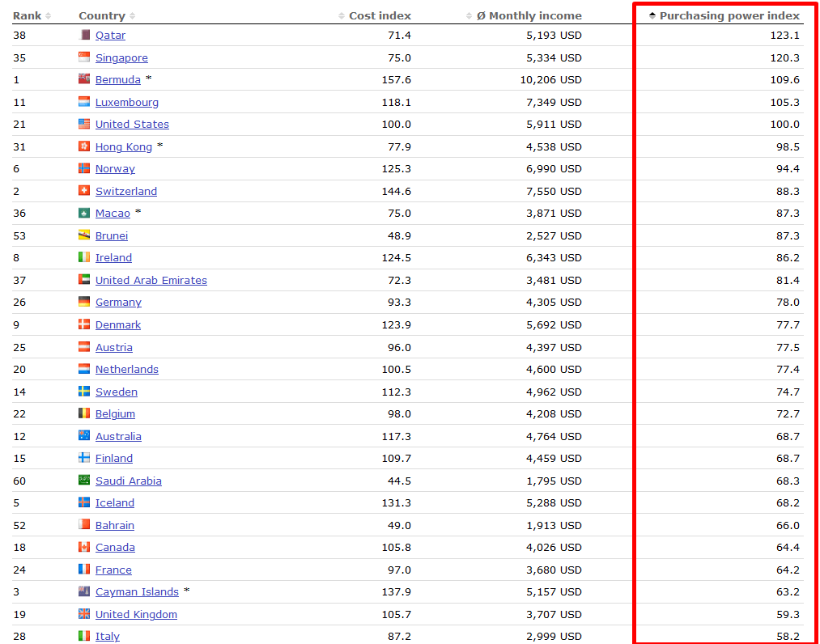Sort by Ø Monthly income header
This screenshot has width=820, height=644.
[524, 15]
